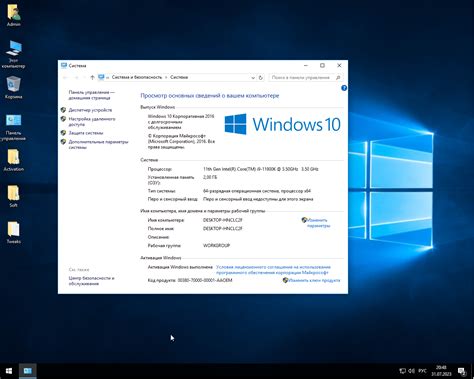Open the Microsoft license terms link
This screenshot has width=474, height=379.
[273, 270]
